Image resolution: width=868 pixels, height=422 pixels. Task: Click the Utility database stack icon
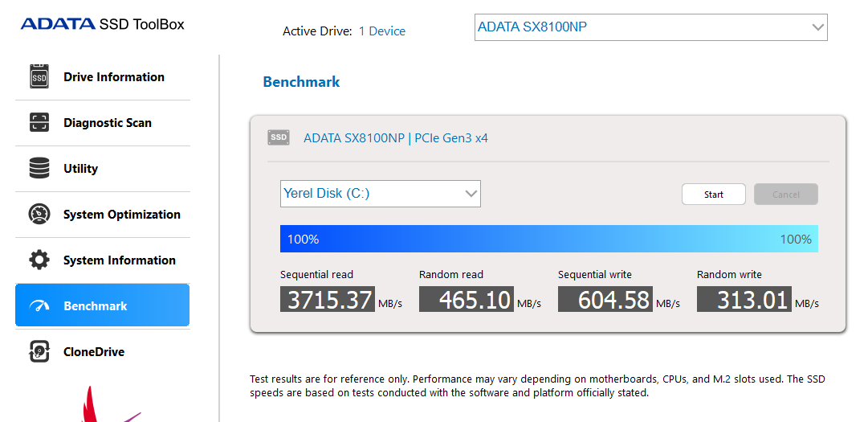point(39,168)
